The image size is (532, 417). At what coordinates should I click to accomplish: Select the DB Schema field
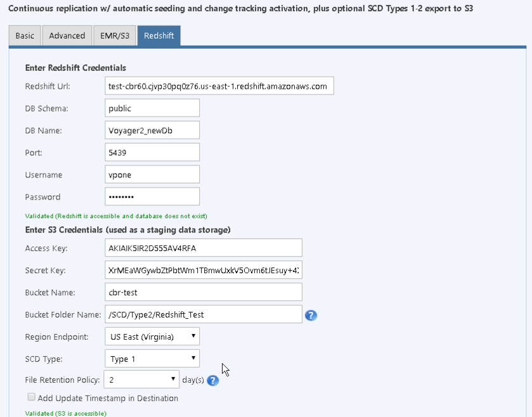coord(152,108)
